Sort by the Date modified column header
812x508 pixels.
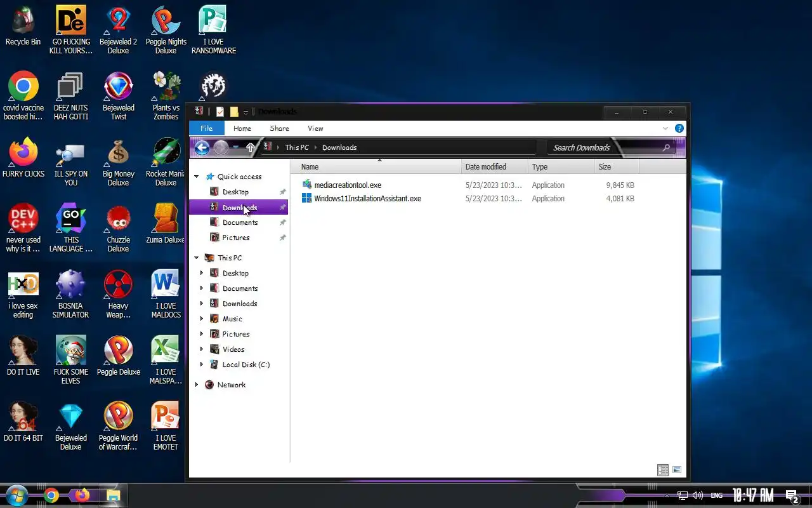click(495, 167)
